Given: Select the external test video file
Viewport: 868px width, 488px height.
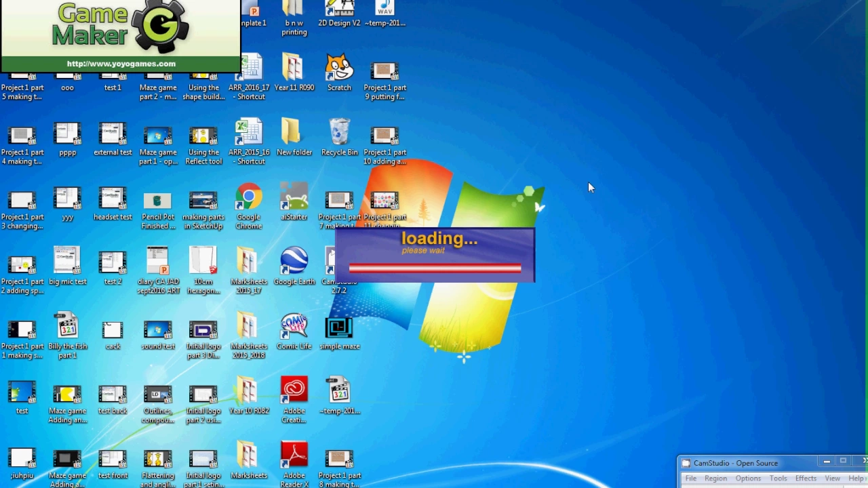Looking at the screenshot, I should (113, 138).
